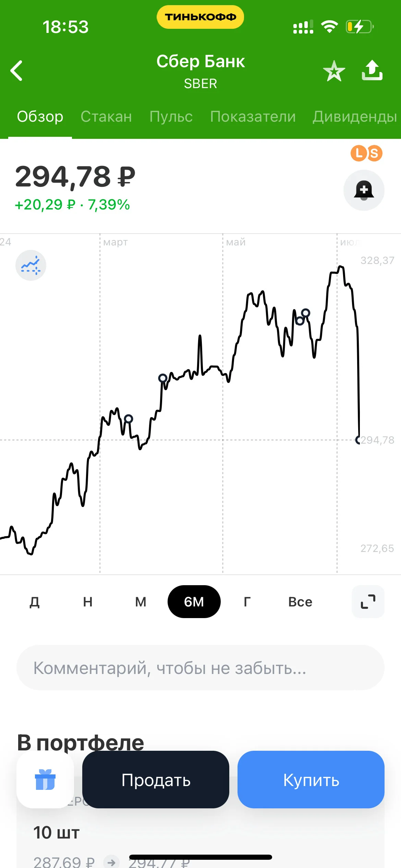
Task: Tap the blue gift box icon
Action: point(45,780)
